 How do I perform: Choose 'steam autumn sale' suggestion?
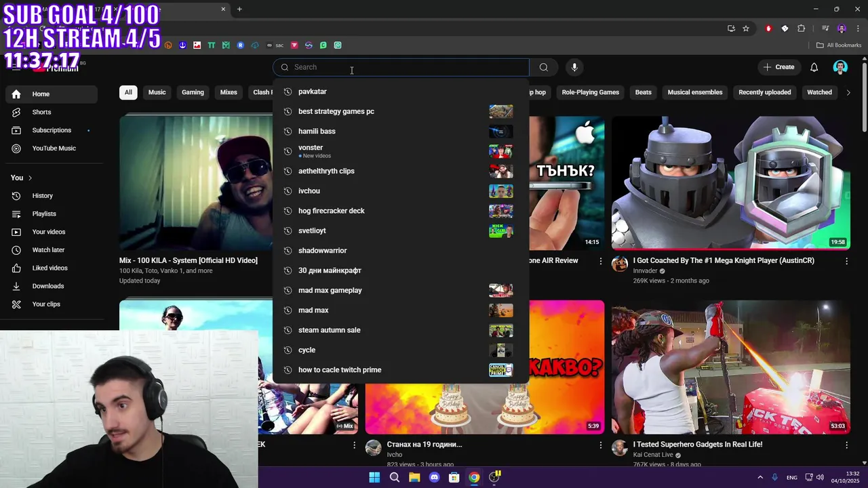(x=401, y=330)
